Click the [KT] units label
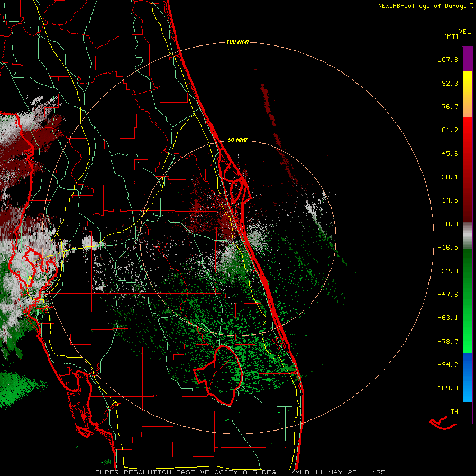Screen dimensions: 476x476 (452, 36)
